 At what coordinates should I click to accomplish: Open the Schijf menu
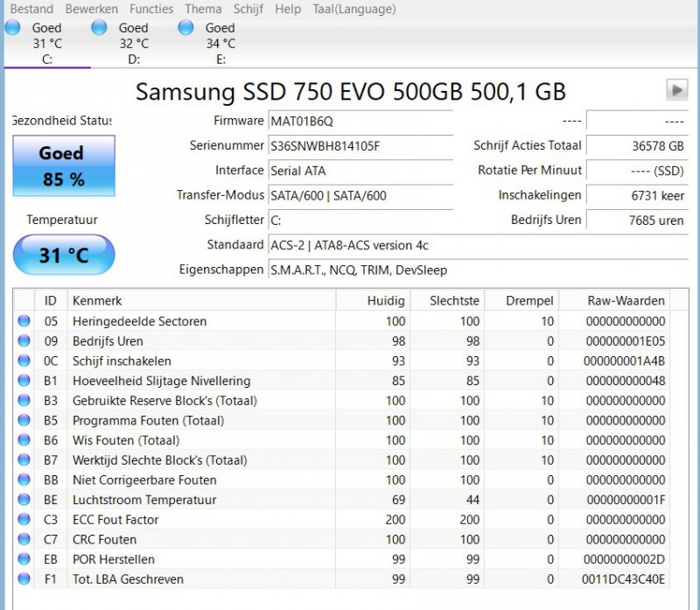click(x=248, y=9)
